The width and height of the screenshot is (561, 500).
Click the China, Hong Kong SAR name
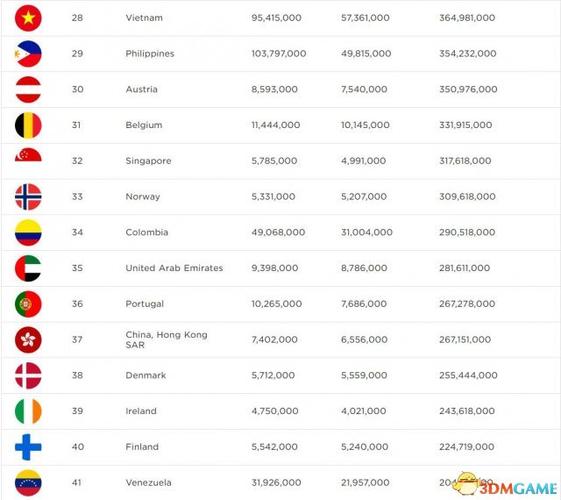click(166, 340)
